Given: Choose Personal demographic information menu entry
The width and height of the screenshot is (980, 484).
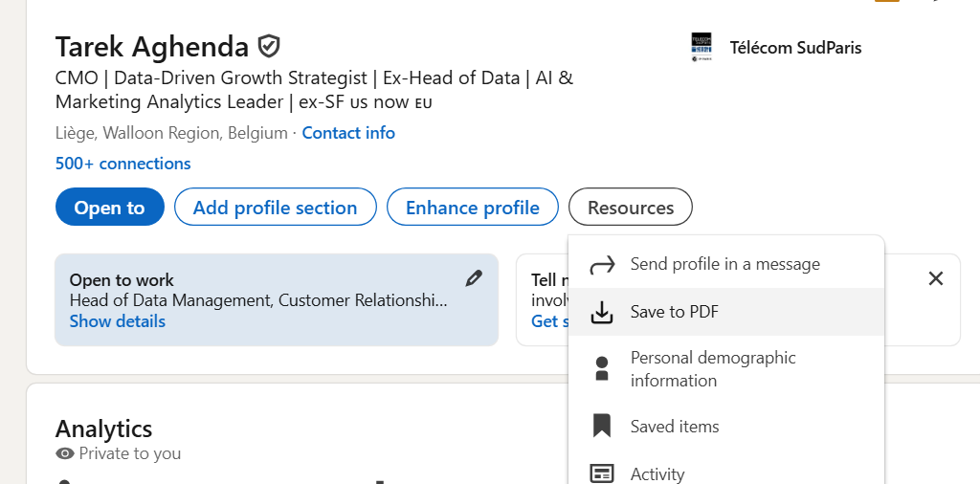Looking at the screenshot, I should [713, 369].
